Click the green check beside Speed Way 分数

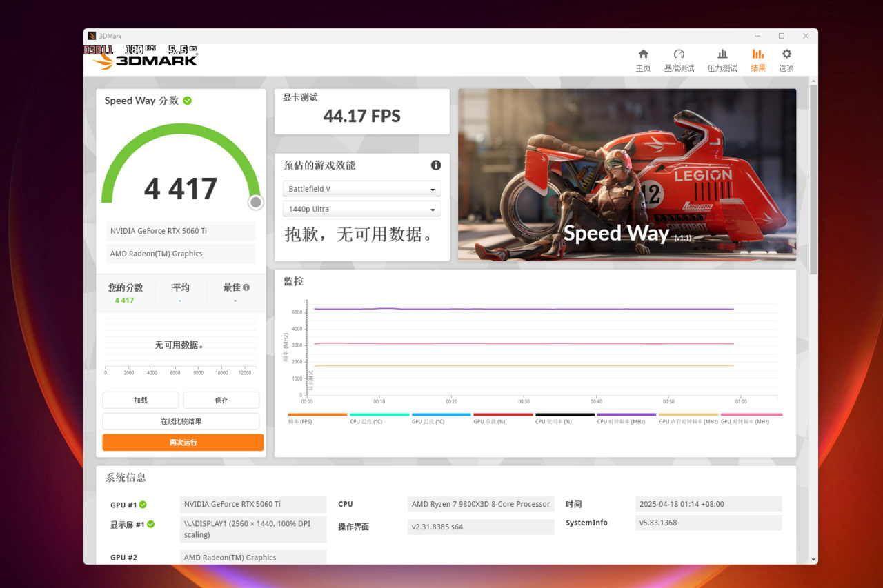(x=188, y=101)
